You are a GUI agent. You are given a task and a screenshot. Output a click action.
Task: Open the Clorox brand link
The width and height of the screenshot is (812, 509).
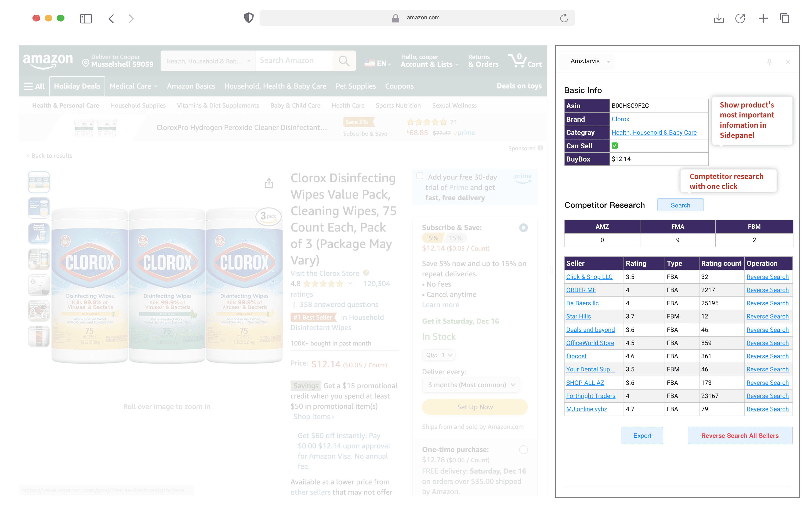pos(620,119)
